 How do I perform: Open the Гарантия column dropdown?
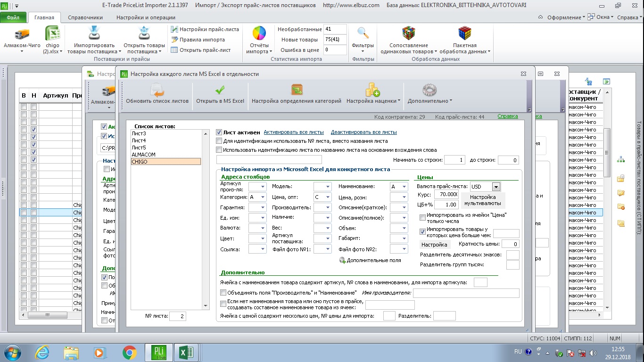point(263,207)
